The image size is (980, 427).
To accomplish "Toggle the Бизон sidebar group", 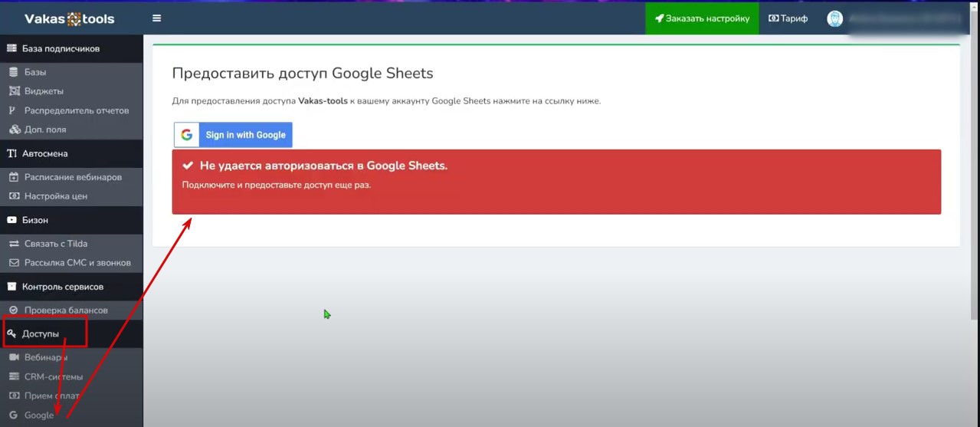I will click(x=35, y=220).
